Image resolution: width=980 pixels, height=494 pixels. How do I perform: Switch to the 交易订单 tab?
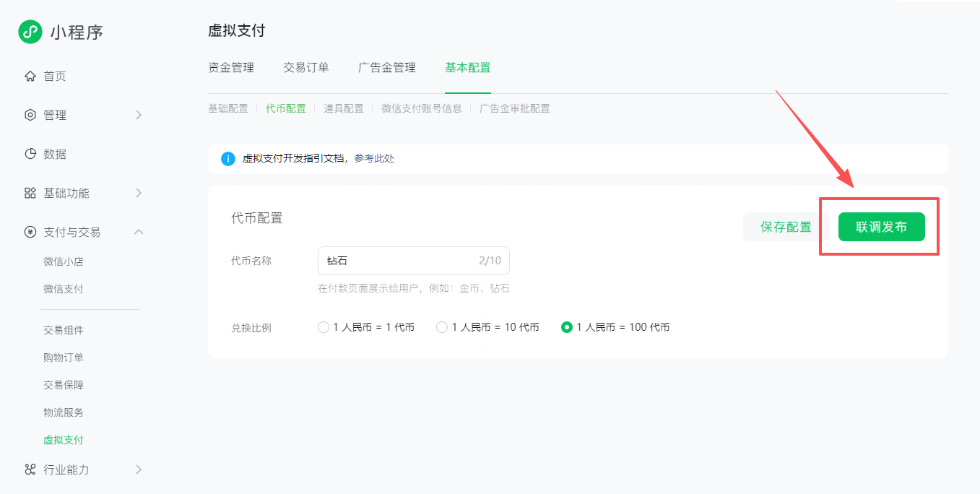[x=306, y=68]
